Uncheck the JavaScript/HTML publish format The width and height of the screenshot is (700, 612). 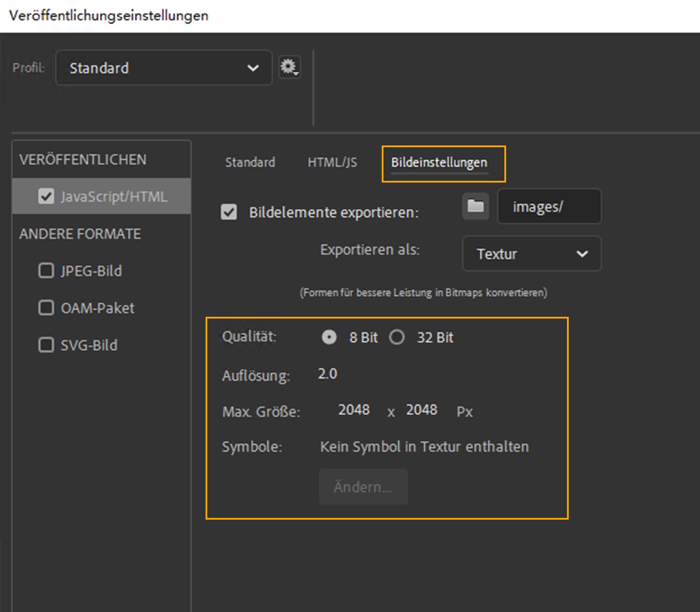tap(46, 196)
